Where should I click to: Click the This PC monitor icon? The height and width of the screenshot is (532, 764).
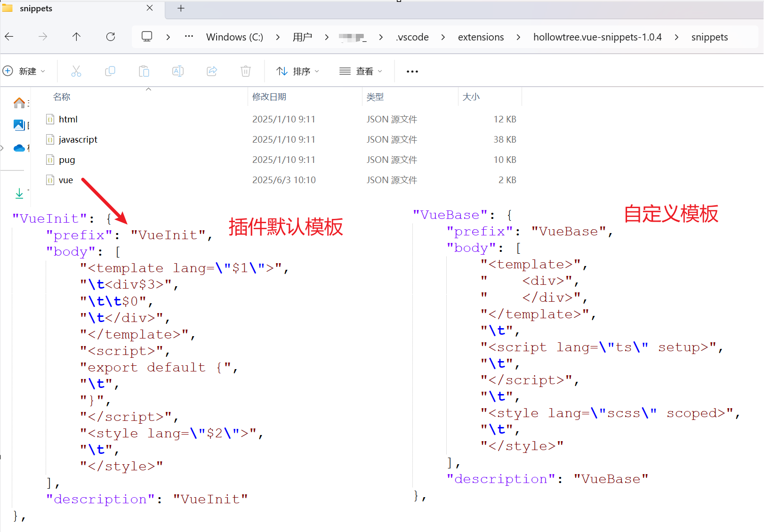point(147,36)
